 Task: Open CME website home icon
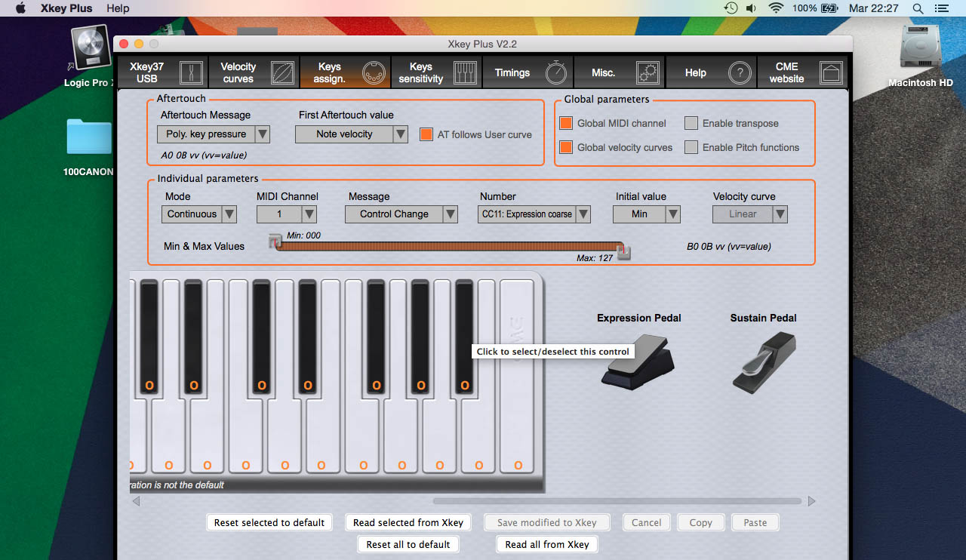click(x=830, y=72)
